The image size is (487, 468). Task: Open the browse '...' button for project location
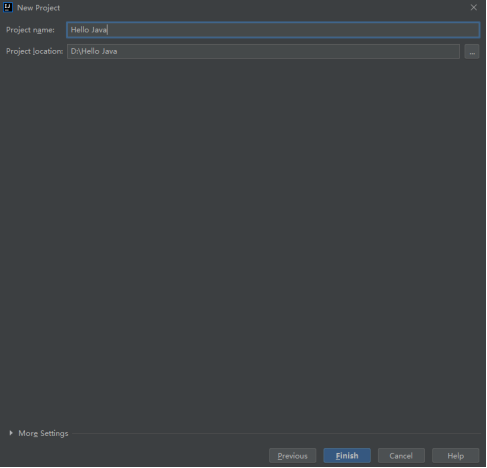point(472,52)
